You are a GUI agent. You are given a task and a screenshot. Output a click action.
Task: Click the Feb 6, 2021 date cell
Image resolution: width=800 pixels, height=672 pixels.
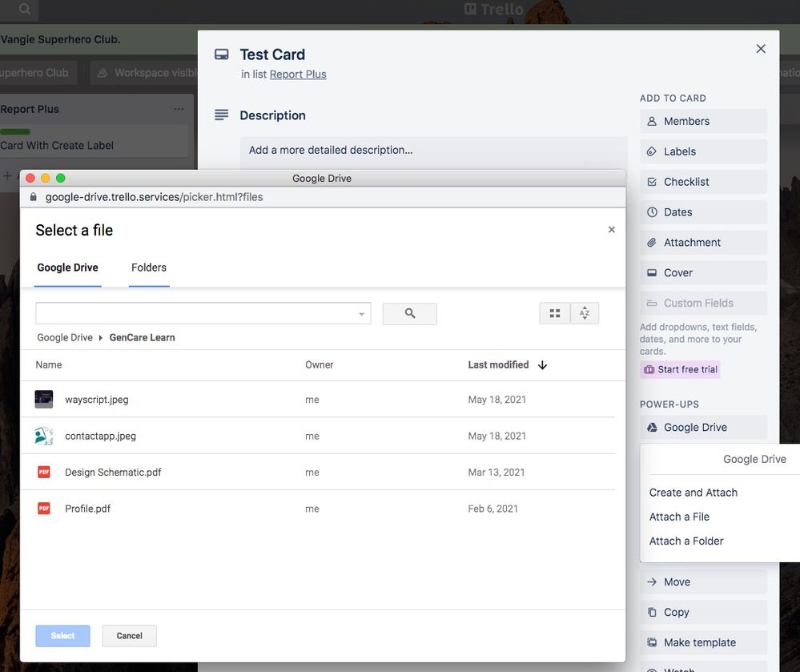point(492,509)
